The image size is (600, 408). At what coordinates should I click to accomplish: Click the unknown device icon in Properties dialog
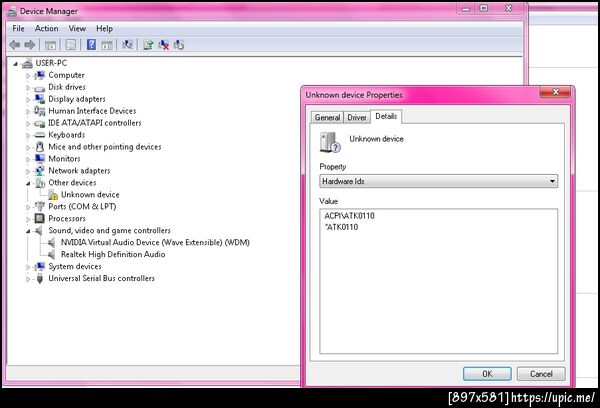pyautogui.click(x=330, y=142)
